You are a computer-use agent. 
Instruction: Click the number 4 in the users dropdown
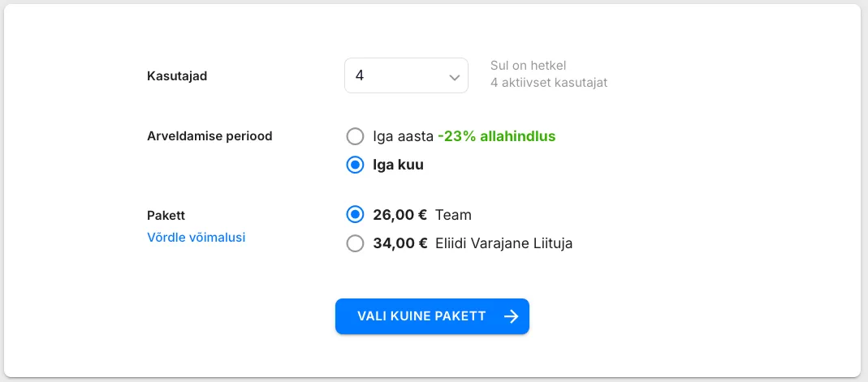(360, 75)
